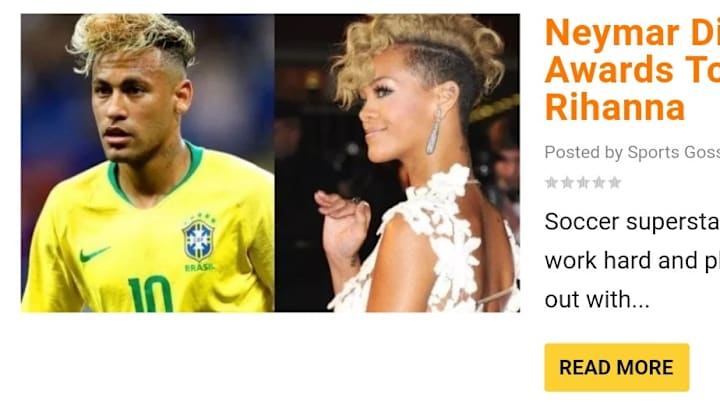This screenshot has height=405, width=720.
Task: Click the 'out with...' truncated excerpt text
Action: (597, 299)
